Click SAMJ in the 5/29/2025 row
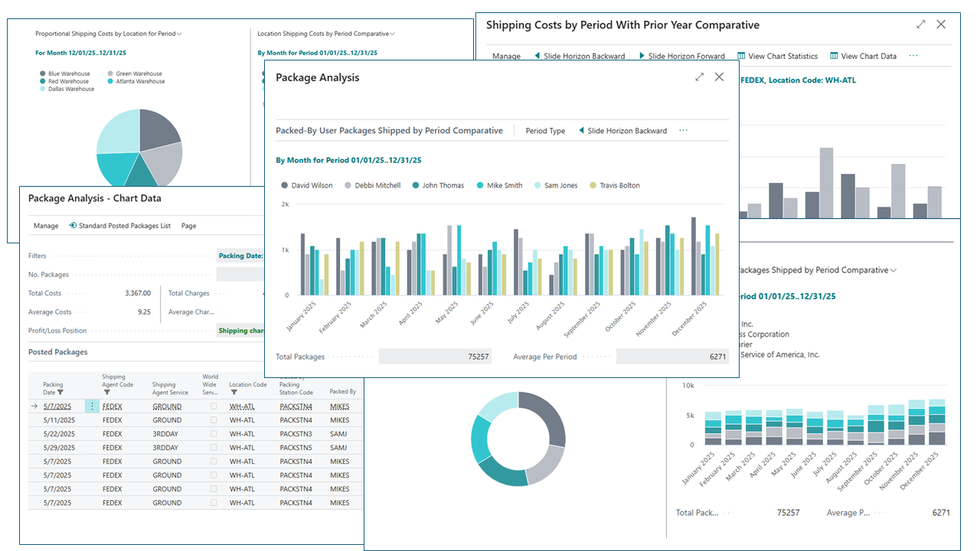The height and width of the screenshot is (551, 980). [338, 448]
